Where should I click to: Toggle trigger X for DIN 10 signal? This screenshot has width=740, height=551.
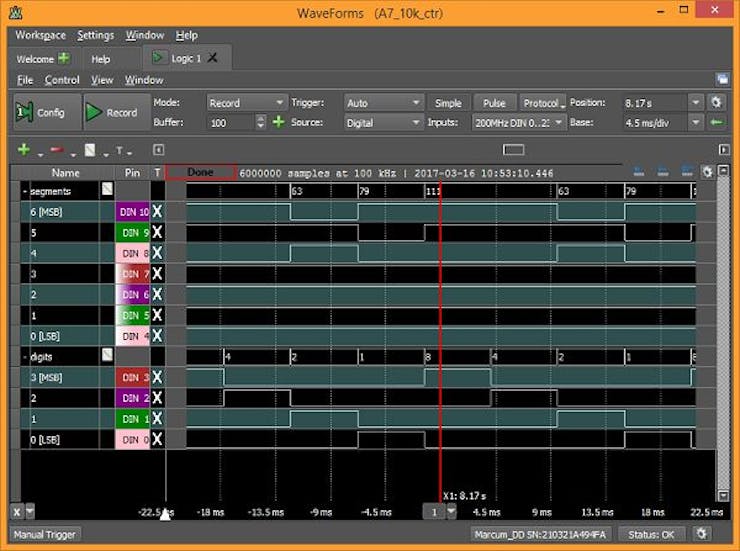157,212
